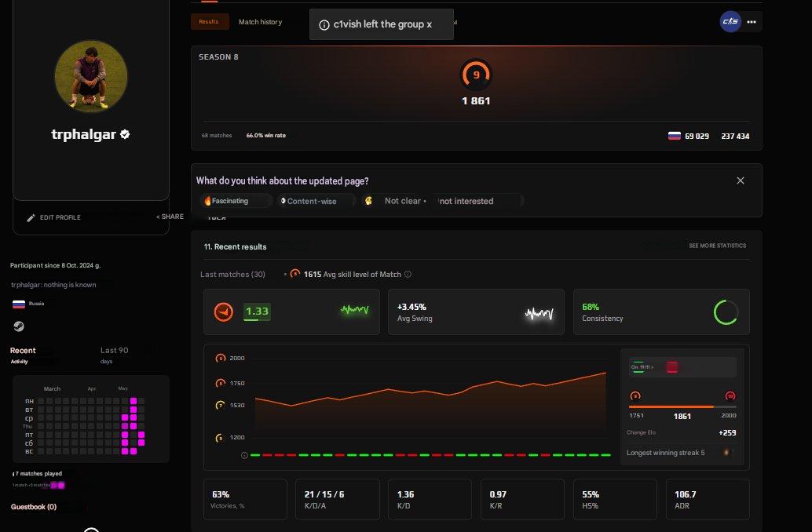Click the 1 861 Elo number under badge
Viewport: 812px width, 532px height.
[x=476, y=101]
